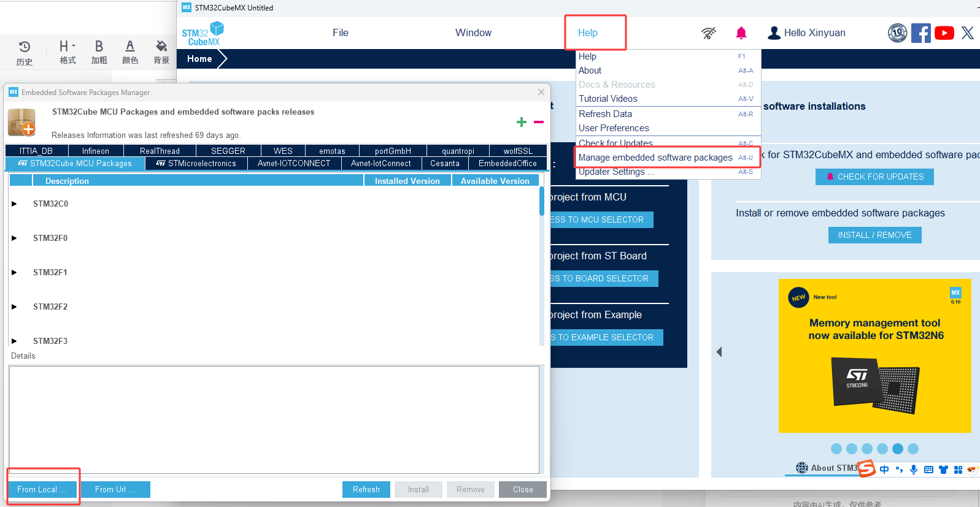Open the X social icon link
Viewport: 980px width, 507px height.
[968, 33]
